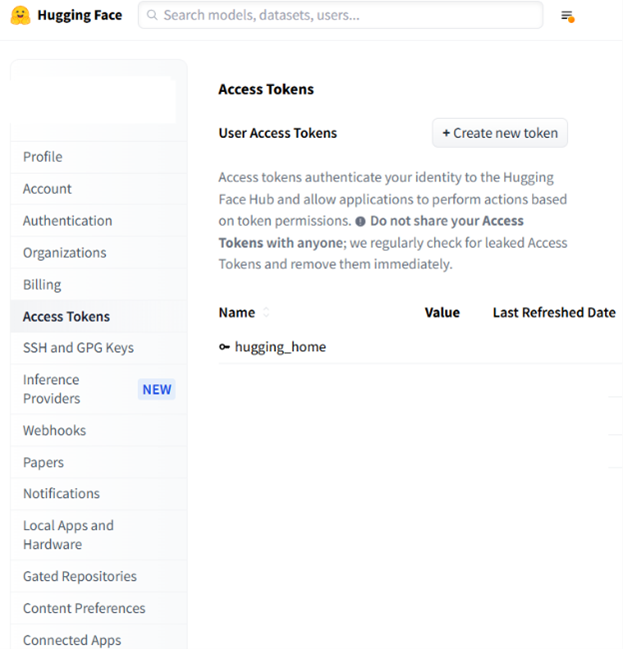The image size is (623, 649).
Task: Click the Name column header
Action: pos(237,312)
